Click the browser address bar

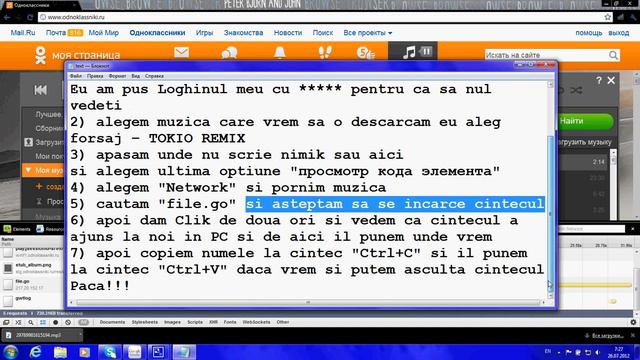pyautogui.click(x=322, y=17)
